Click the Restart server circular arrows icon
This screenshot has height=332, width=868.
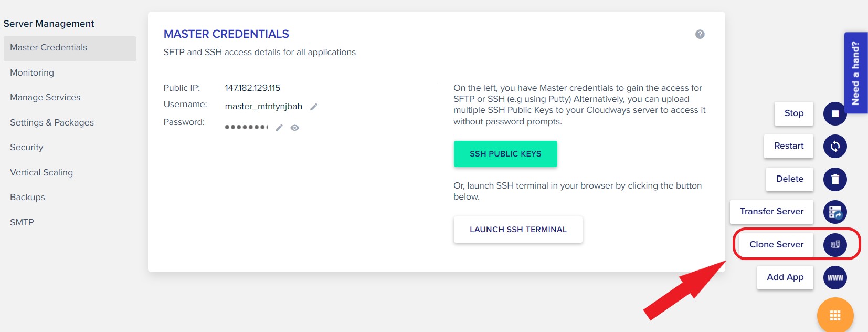pos(835,146)
